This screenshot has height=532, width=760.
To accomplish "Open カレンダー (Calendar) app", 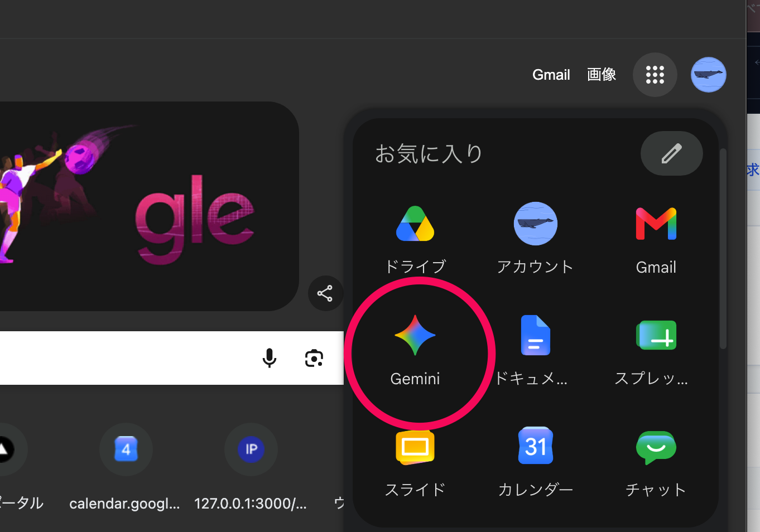I will click(x=535, y=462).
